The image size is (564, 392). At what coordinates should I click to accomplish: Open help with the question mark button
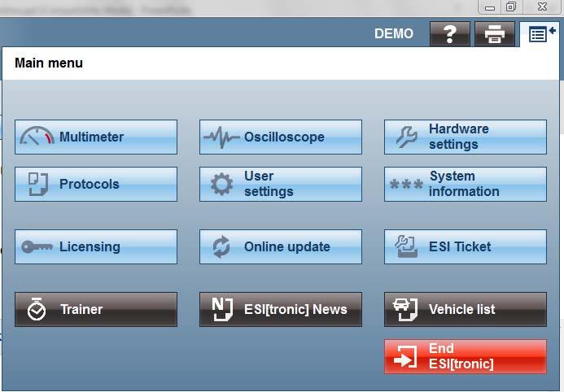tap(449, 34)
